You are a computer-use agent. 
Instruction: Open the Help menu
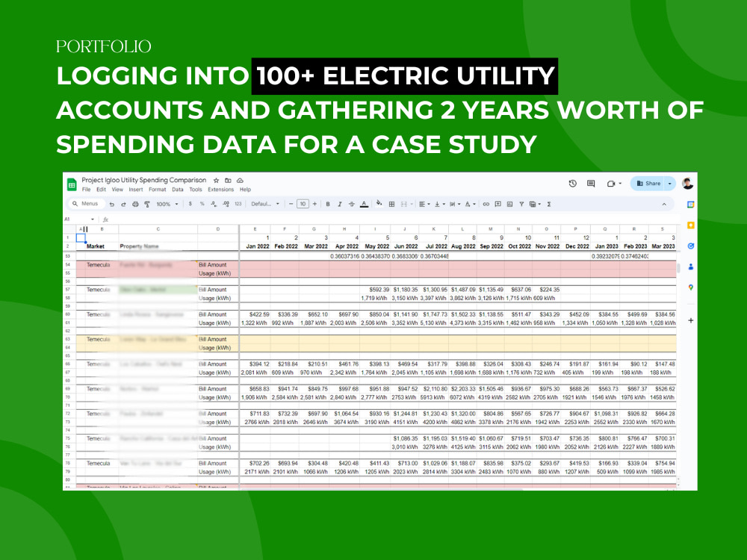(x=245, y=190)
